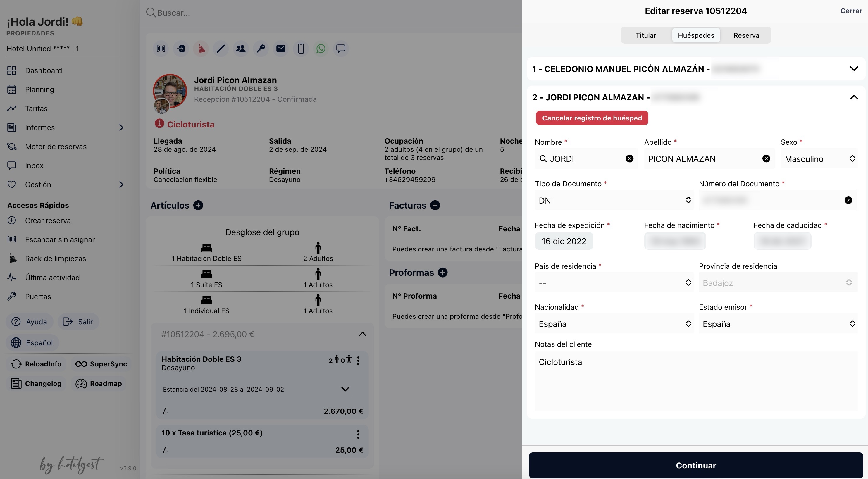Click the envelope email icon
This screenshot has height=479, width=868.
tap(281, 49)
